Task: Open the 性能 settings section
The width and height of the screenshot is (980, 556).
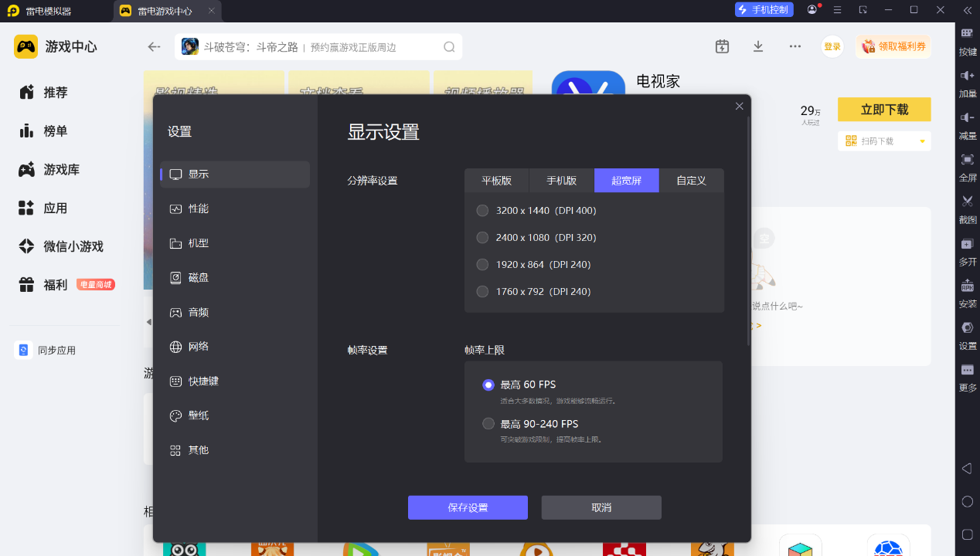Action: pyautogui.click(x=199, y=208)
